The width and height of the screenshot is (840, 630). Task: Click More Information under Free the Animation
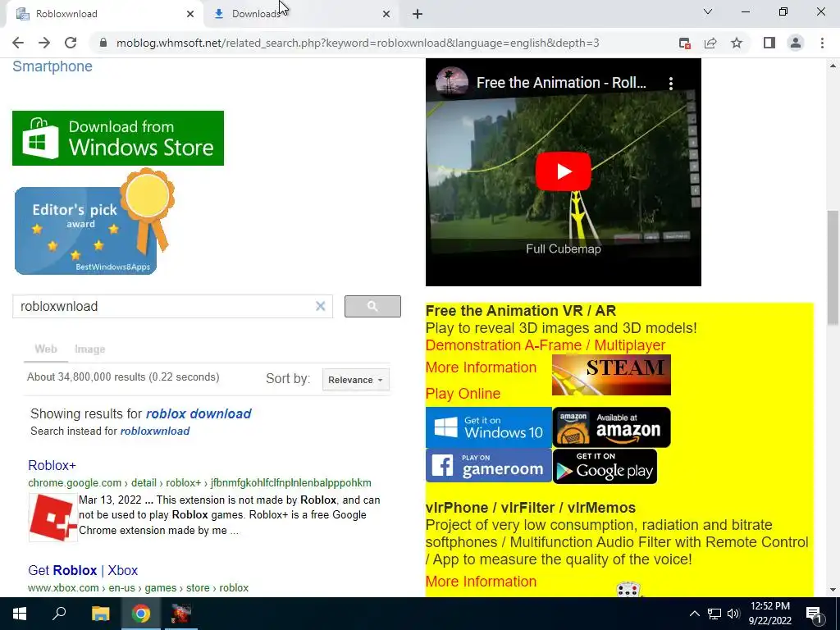click(x=481, y=367)
